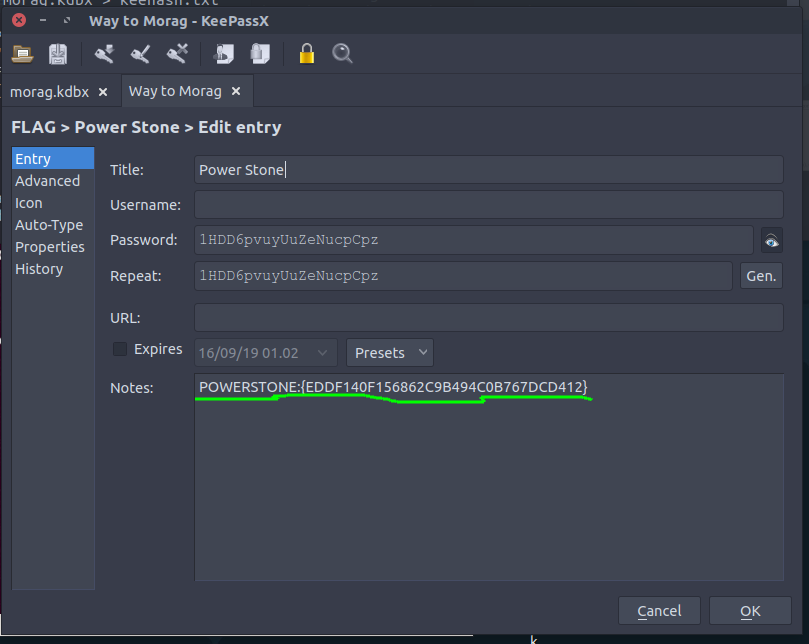
Task: Save the current database
Action: 57,53
